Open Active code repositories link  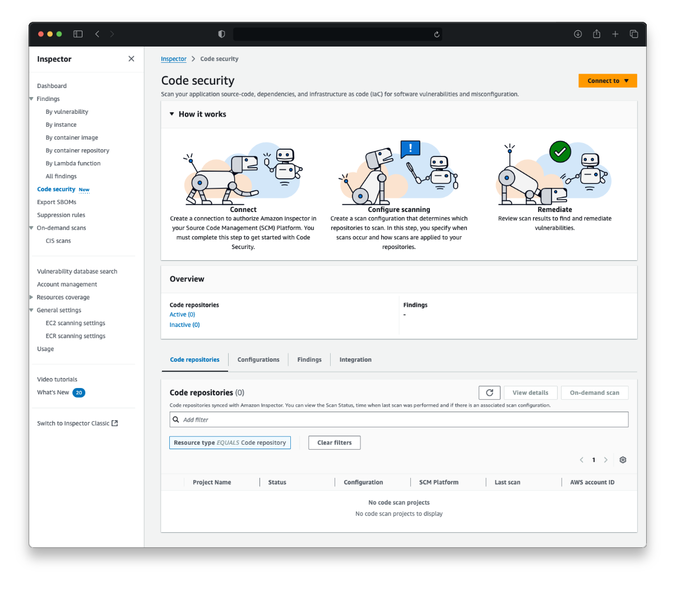(182, 315)
